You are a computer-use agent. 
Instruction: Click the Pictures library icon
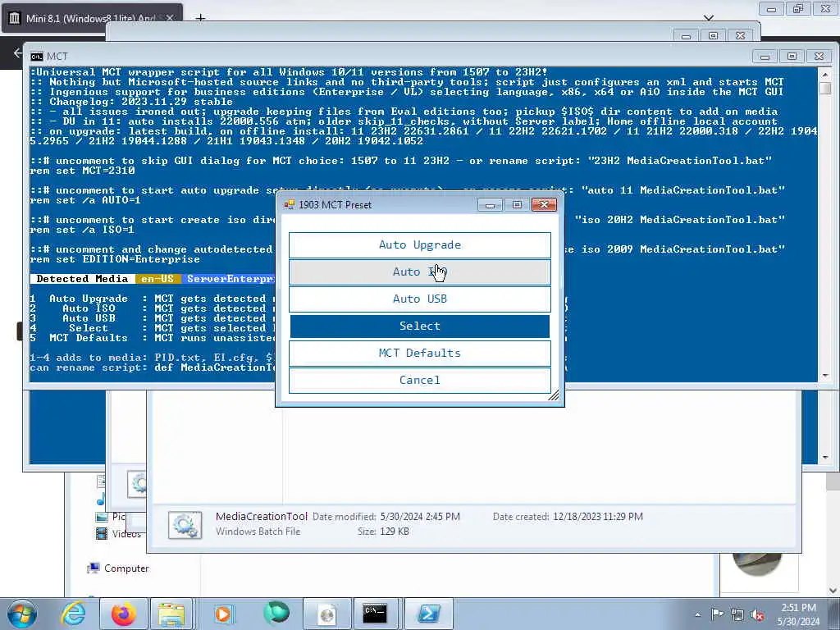[101, 517]
